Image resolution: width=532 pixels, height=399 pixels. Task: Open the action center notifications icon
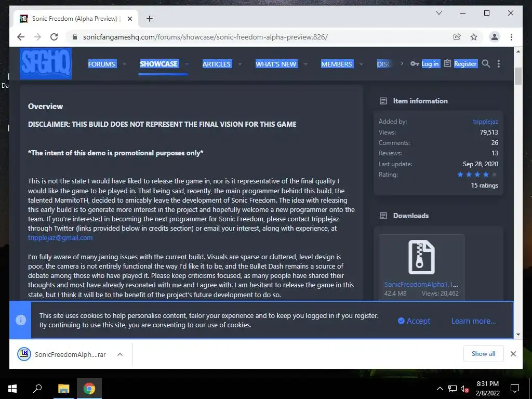pyautogui.click(x=515, y=389)
